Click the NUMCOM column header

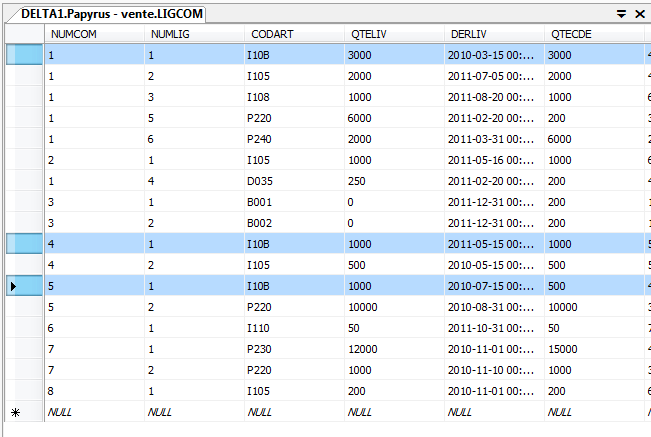[x=94, y=33]
